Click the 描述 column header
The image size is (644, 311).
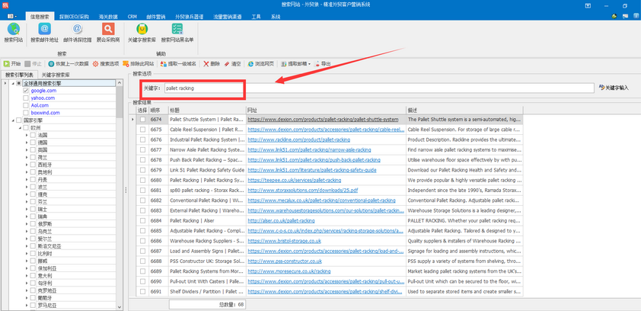click(464, 111)
